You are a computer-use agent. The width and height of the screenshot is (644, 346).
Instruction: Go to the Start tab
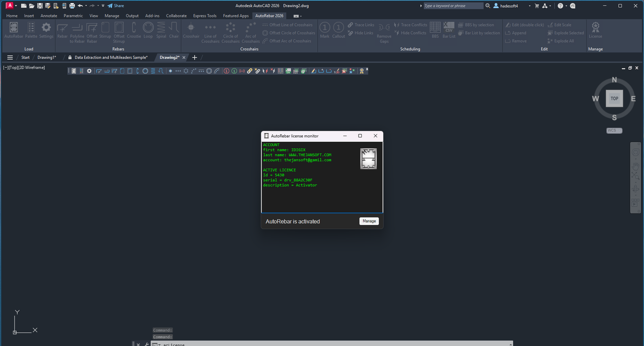click(x=25, y=58)
